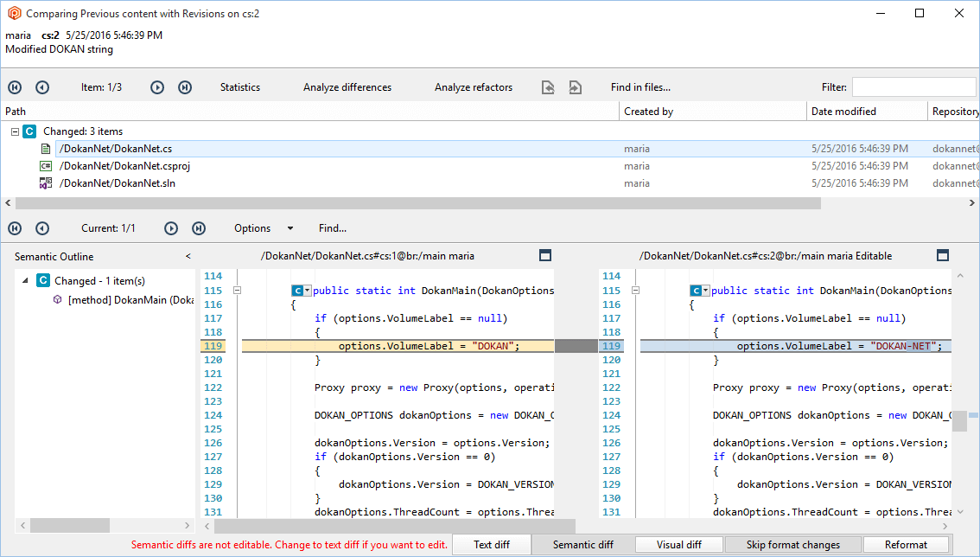Screen dimensions: 980x557
Task: Focus the Filter input field
Action: (x=913, y=87)
